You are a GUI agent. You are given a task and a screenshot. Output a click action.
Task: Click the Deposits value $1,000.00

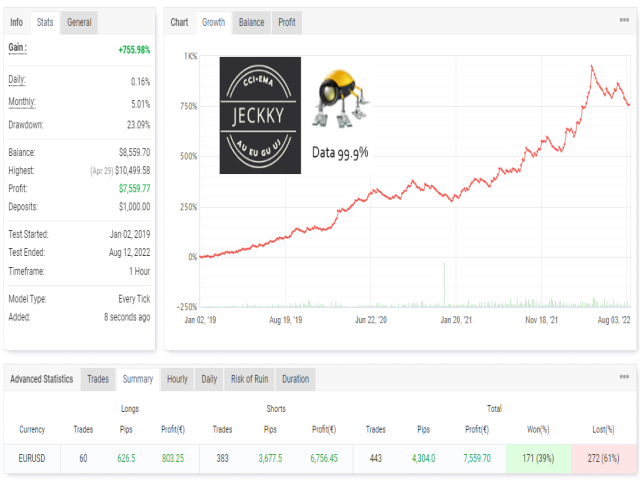tap(134, 207)
